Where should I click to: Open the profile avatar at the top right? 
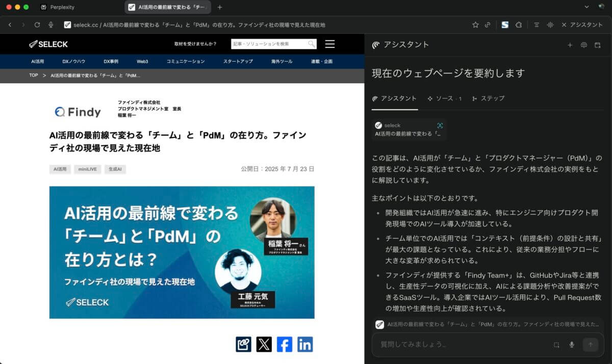click(601, 7)
